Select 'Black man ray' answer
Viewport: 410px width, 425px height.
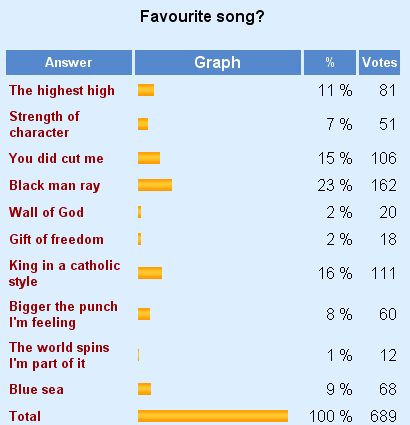55,186
